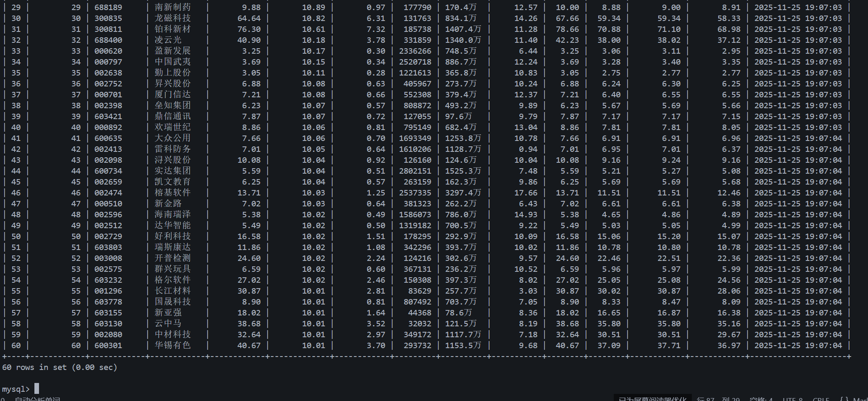Click the name 群兴玩具
This screenshot has height=401, width=868.
pos(172,269)
